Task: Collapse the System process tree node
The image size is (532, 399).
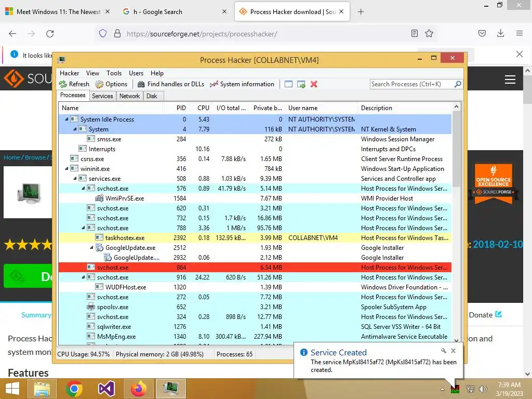Action: pyautogui.click(x=75, y=129)
